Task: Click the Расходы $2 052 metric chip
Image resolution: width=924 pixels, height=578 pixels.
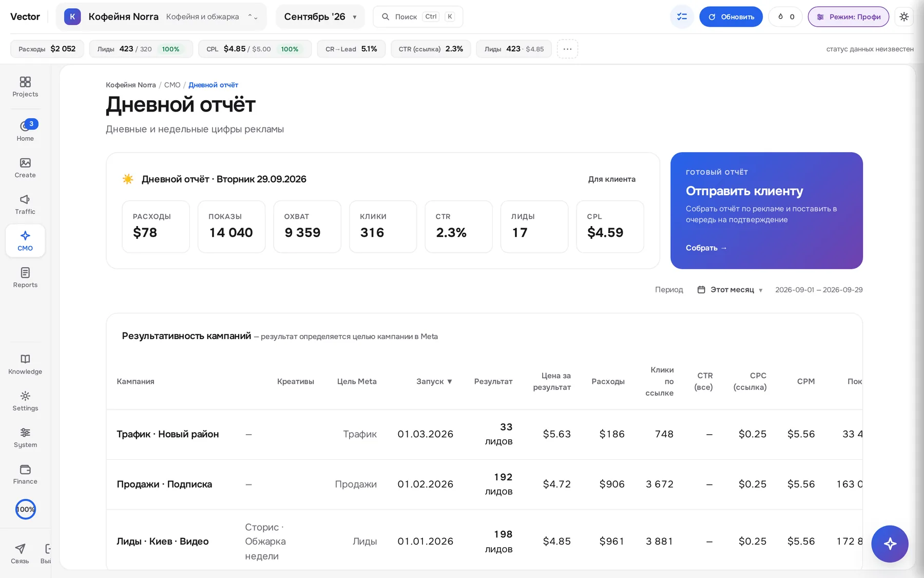Action: point(47,49)
